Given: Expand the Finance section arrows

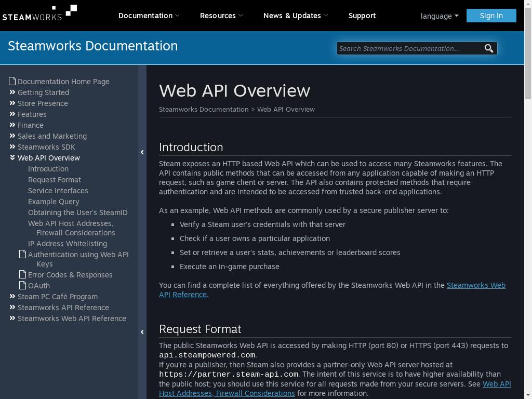Looking at the screenshot, I should tap(12, 125).
